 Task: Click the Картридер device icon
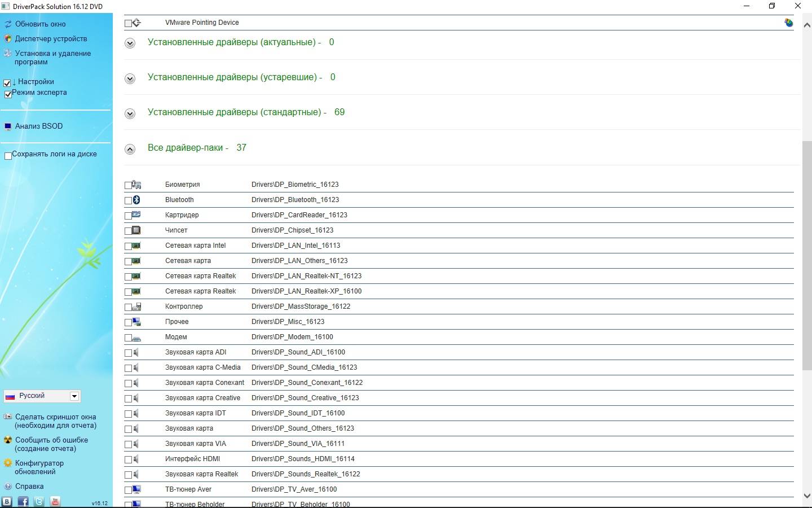pos(136,215)
